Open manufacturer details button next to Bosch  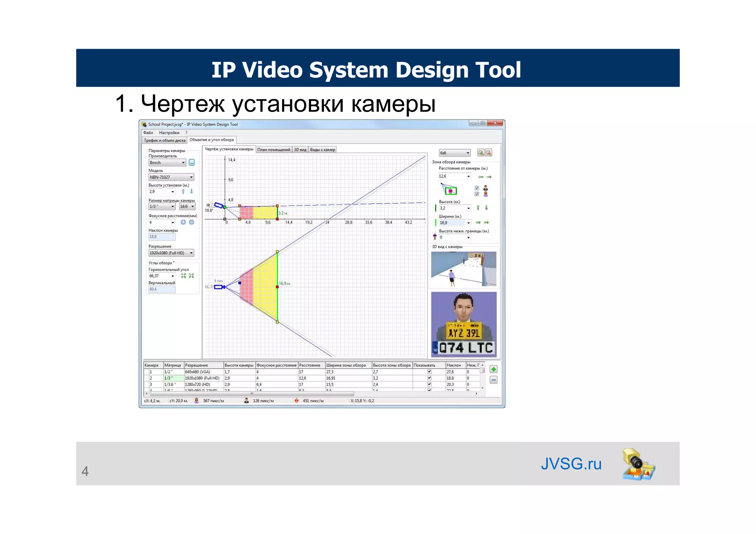point(192,163)
